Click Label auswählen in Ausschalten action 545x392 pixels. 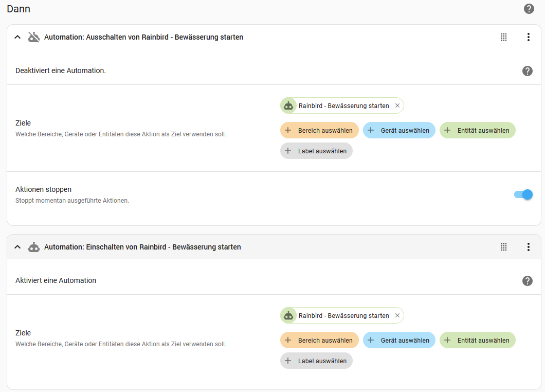316,151
